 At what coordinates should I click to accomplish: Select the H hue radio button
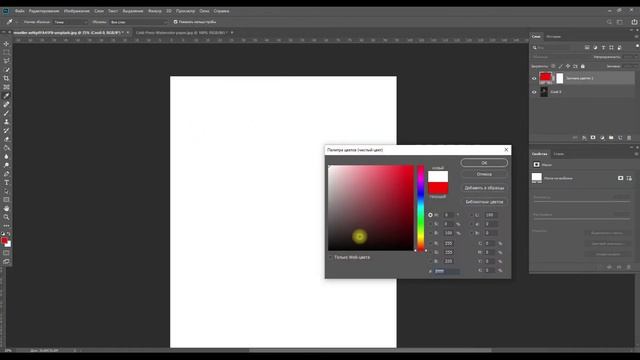tap(430, 215)
